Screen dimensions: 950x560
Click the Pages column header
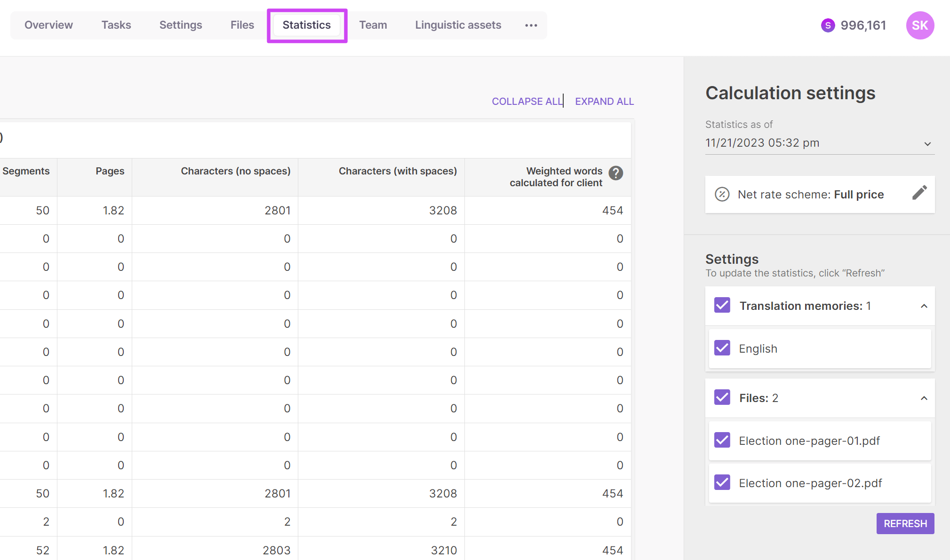[x=110, y=171]
